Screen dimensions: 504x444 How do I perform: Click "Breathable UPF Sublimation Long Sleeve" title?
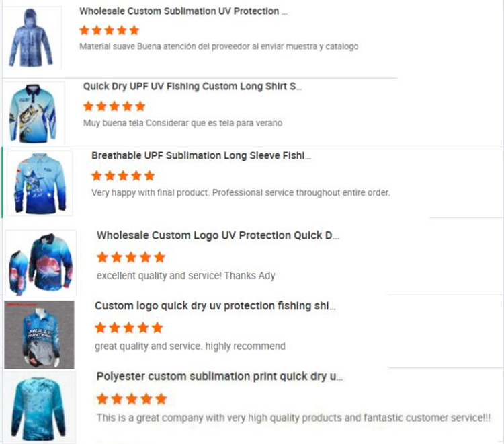click(x=200, y=155)
